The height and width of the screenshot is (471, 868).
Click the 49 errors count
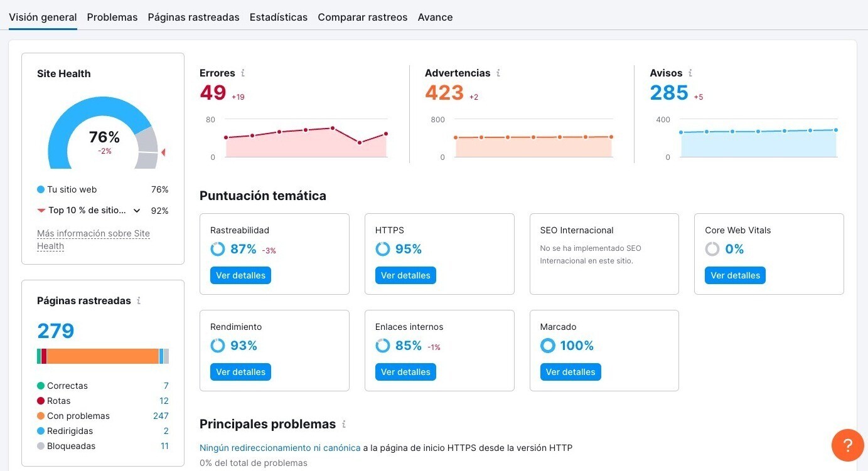(213, 93)
